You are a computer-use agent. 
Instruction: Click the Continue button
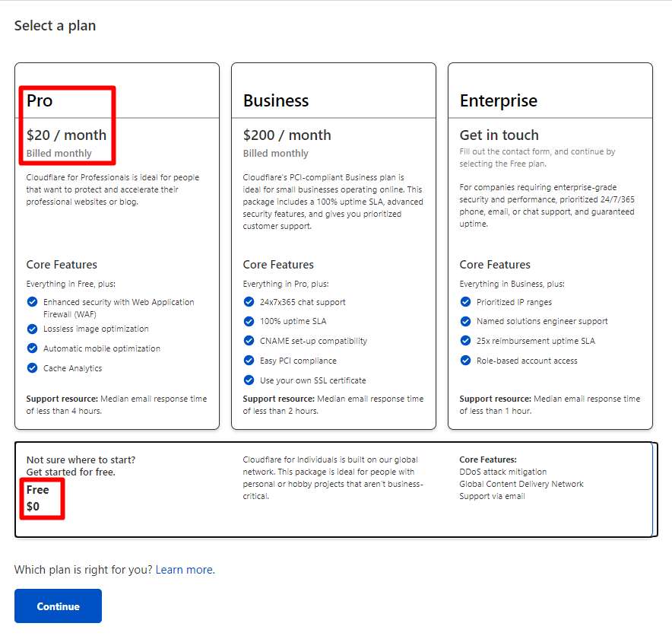pos(58,606)
